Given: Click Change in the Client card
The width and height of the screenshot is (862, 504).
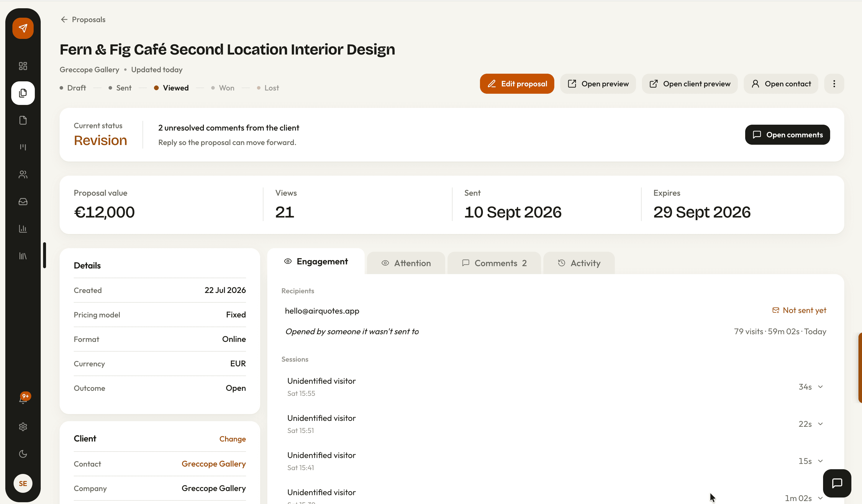Looking at the screenshot, I should pyautogui.click(x=232, y=439).
